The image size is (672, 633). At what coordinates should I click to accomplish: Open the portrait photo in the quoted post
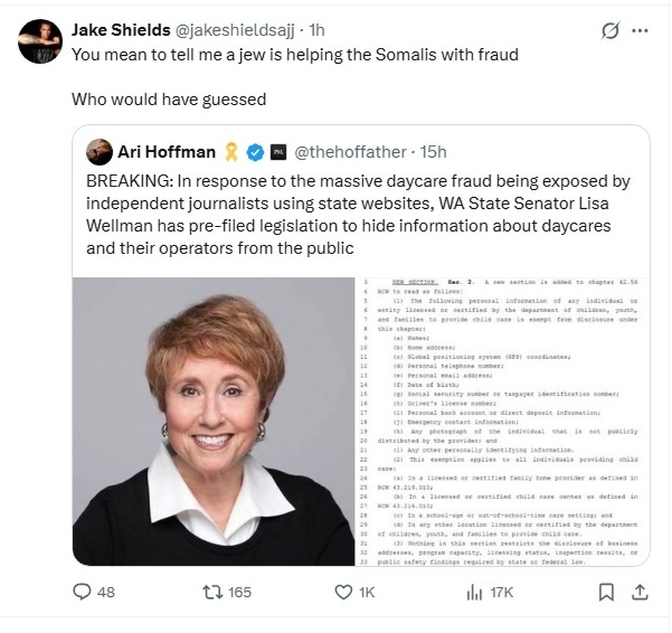[x=213, y=421]
